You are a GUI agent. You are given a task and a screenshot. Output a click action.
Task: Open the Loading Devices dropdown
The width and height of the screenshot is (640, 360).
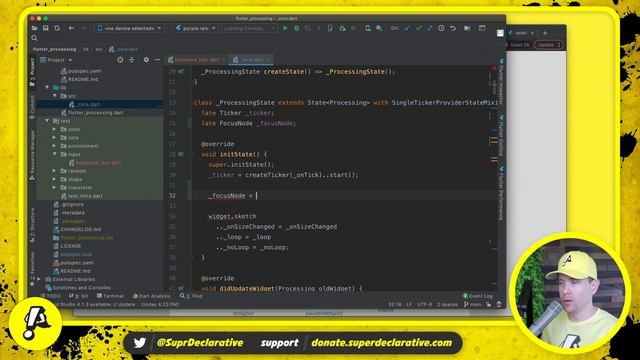point(249,28)
